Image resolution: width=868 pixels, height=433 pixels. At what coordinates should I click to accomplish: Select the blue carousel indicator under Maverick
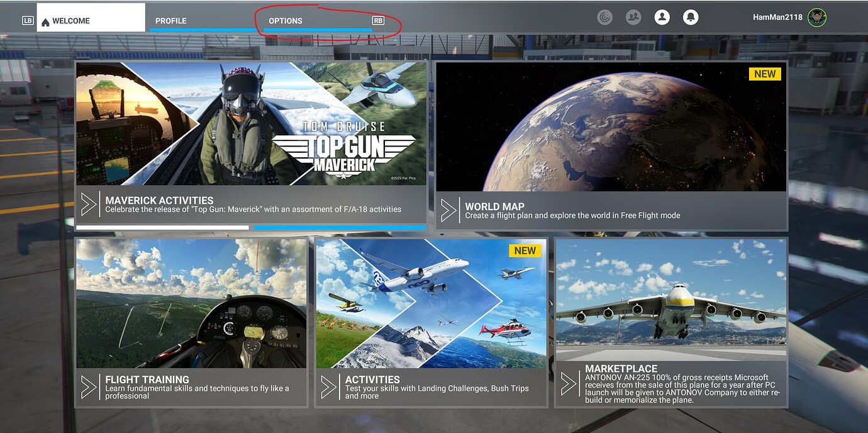coord(340,227)
